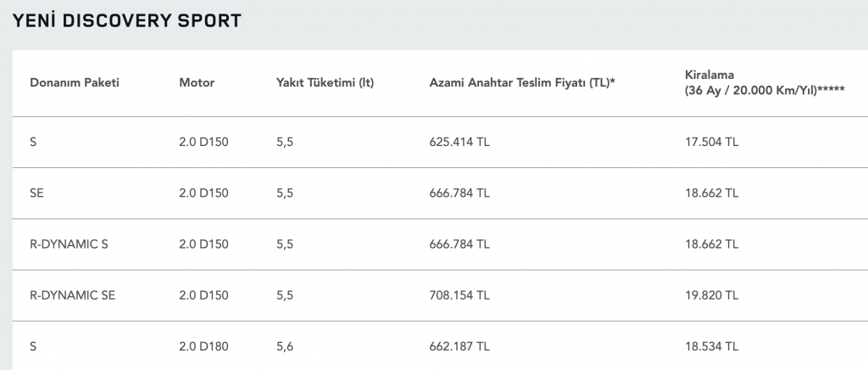Click the R-DYNAMIC SE trim label
This screenshot has width=868, height=370.
pyautogui.click(x=73, y=295)
